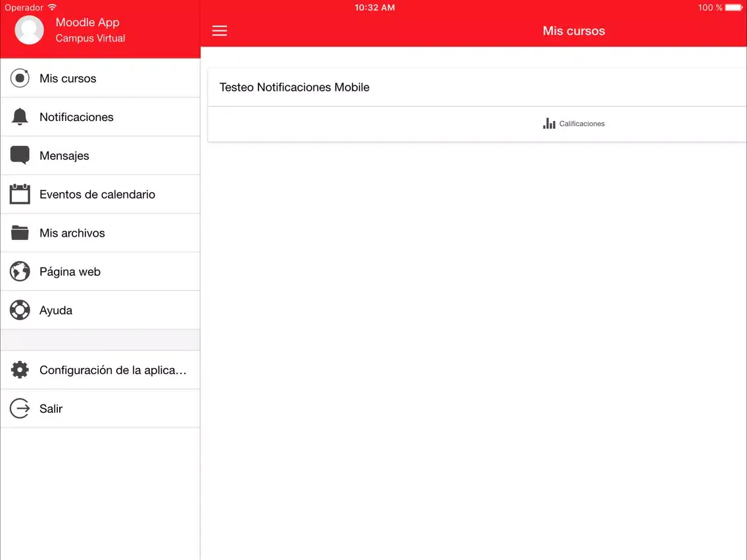The height and width of the screenshot is (560, 747).
Task: Click the Página web globe icon
Action: coord(20,271)
